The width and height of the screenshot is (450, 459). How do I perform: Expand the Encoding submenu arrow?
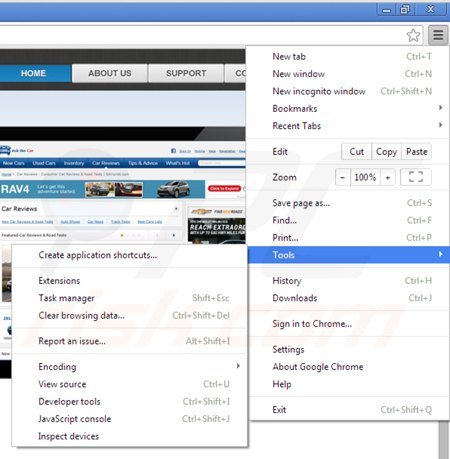(238, 366)
